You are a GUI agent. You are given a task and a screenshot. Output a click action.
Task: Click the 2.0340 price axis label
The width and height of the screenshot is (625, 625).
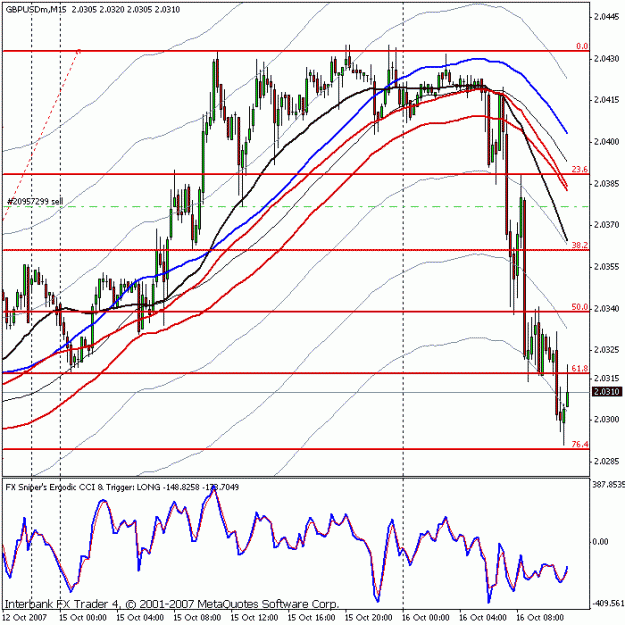click(x=607, y=309)
